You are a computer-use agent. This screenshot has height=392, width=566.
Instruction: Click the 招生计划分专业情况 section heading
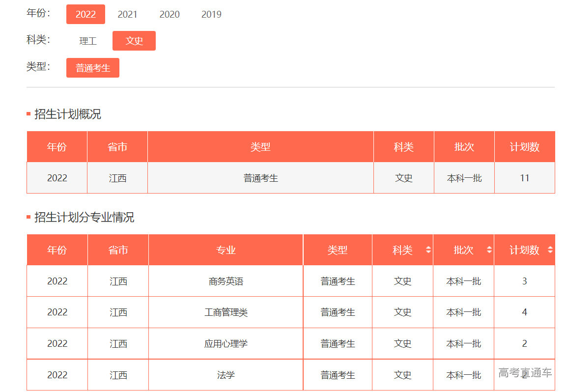pyautogui.click(x=84, y=218)
